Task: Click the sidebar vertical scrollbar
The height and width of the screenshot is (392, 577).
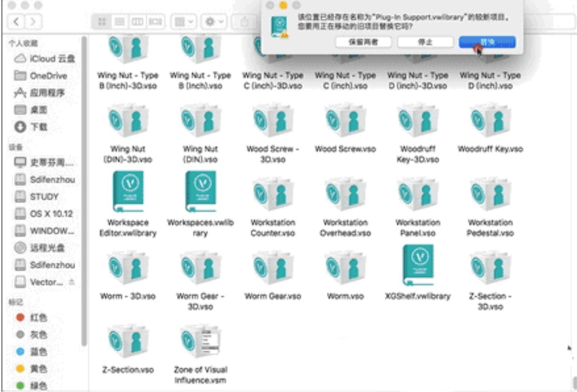Action: (x=84, y=191)
